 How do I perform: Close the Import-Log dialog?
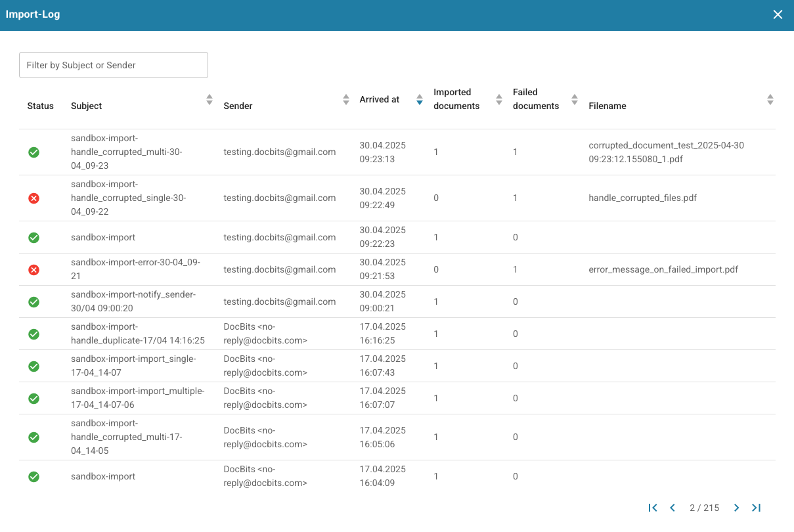(778, 14)
